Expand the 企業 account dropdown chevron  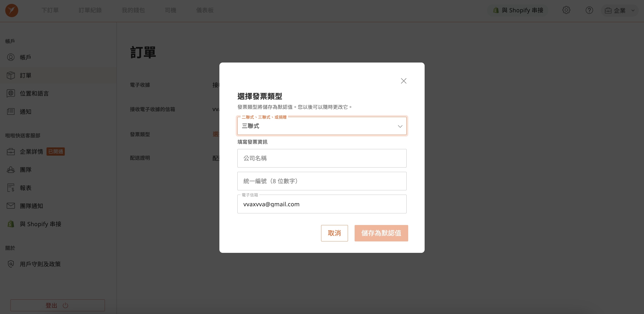[x=633, y=10]
